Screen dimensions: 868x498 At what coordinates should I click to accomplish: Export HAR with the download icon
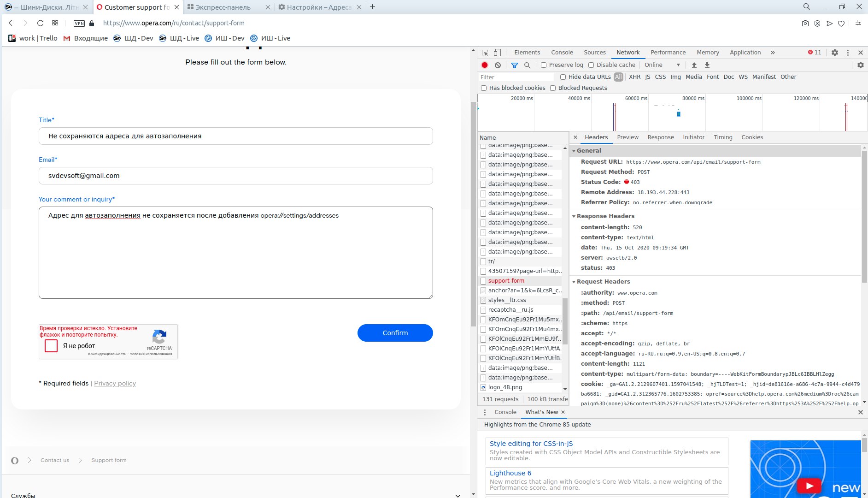tap(707, 65)
